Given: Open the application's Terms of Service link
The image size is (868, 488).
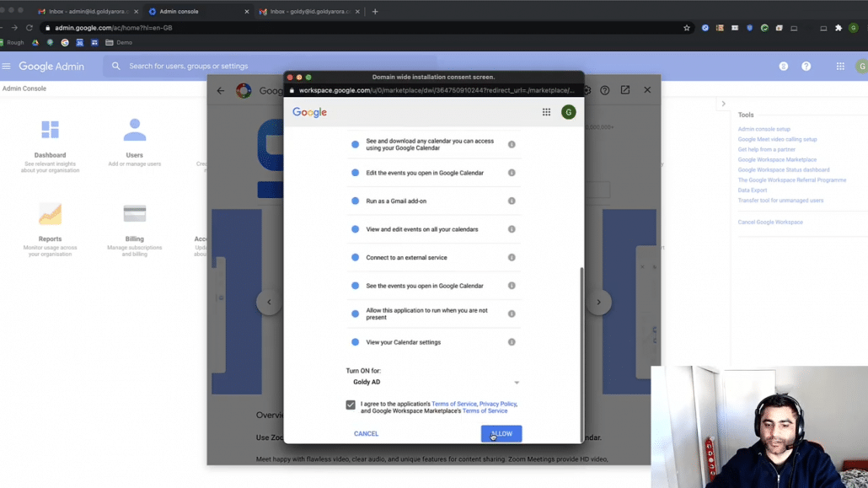Looking at the screenshot, I should [x=453, y=404].
